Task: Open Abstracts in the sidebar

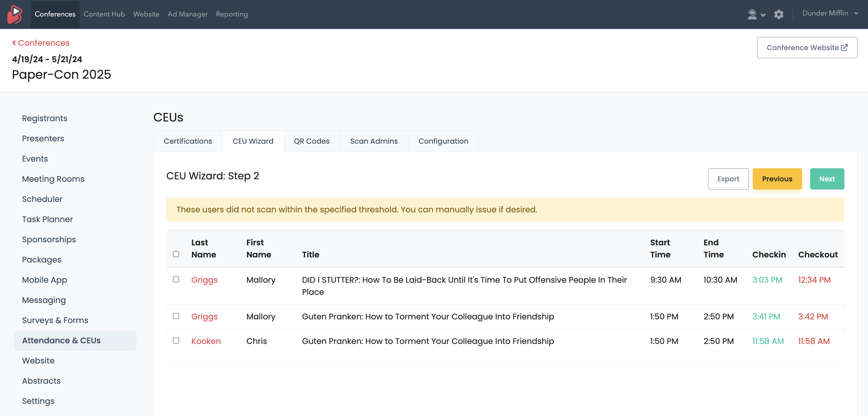Action: [41, 381]
